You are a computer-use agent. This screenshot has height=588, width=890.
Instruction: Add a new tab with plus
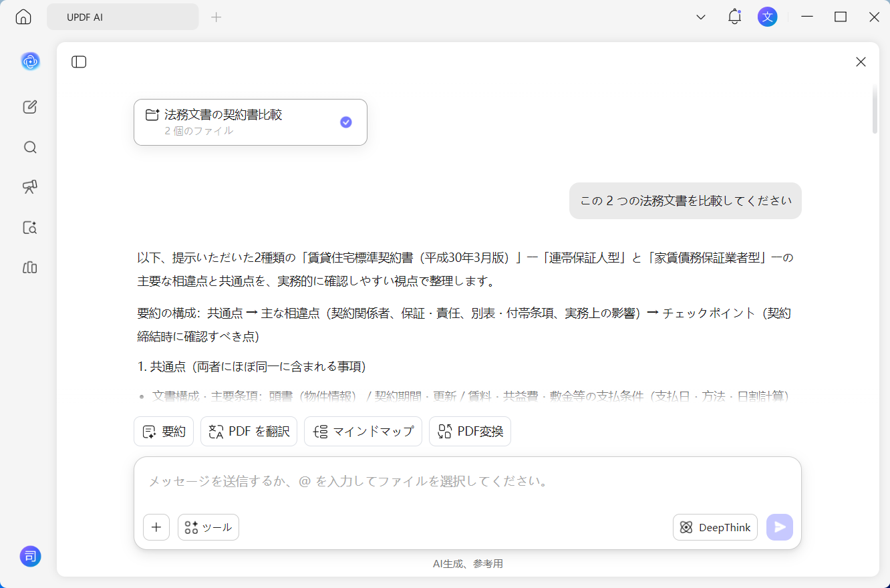(x=216, y=17)
